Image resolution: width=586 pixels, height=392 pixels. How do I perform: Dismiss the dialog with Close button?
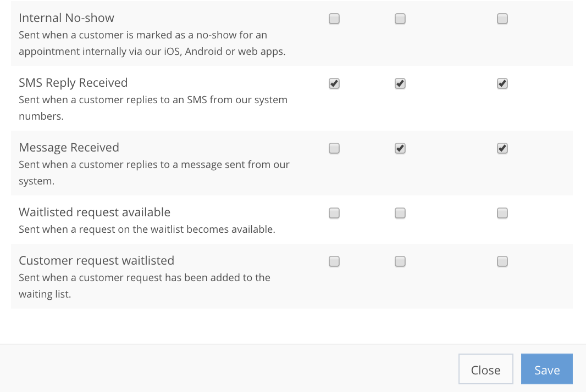click(485, 370)
